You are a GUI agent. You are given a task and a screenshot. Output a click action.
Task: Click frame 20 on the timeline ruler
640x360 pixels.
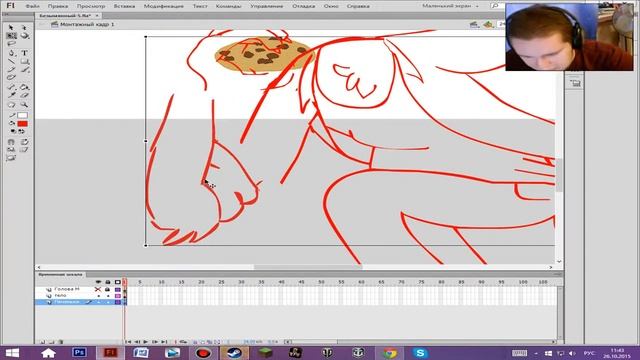point(201,282)
